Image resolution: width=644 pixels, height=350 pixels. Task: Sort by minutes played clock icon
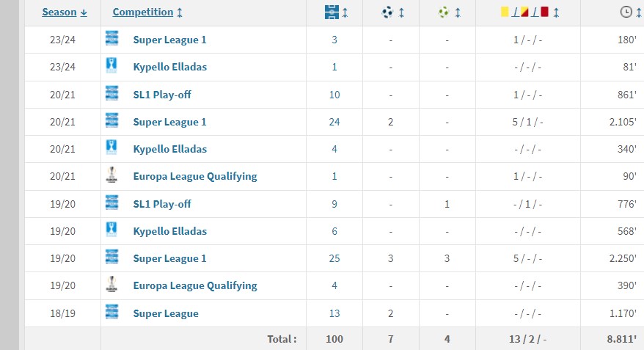click(626, 12)
